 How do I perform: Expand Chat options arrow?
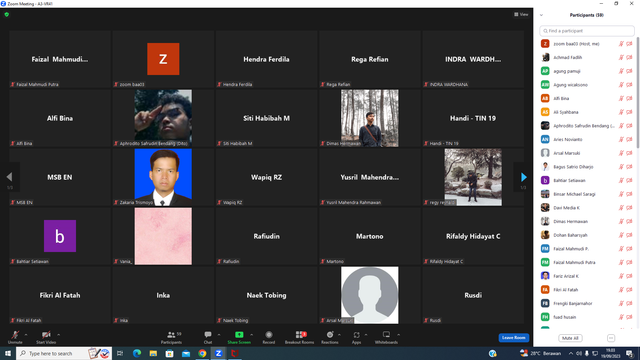219,335
